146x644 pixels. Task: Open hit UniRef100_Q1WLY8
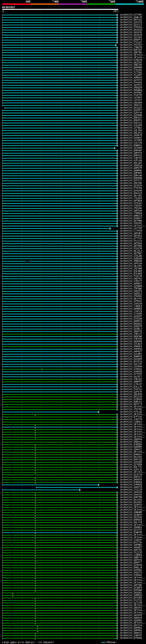coord(131,17)
